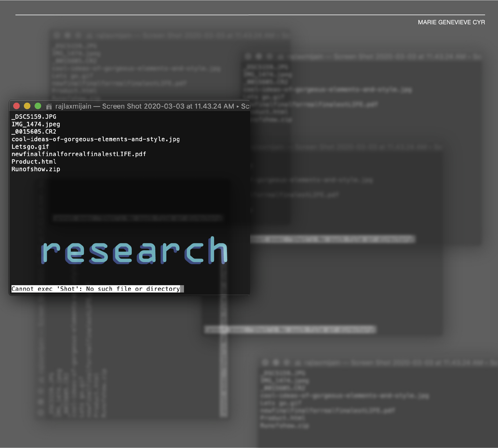The height and width of the screenshot is (448, 498).
Task: Open cool-ideas-of-gorgeous-elements-and-style.jpg
Action: click(x=95, y=139)
